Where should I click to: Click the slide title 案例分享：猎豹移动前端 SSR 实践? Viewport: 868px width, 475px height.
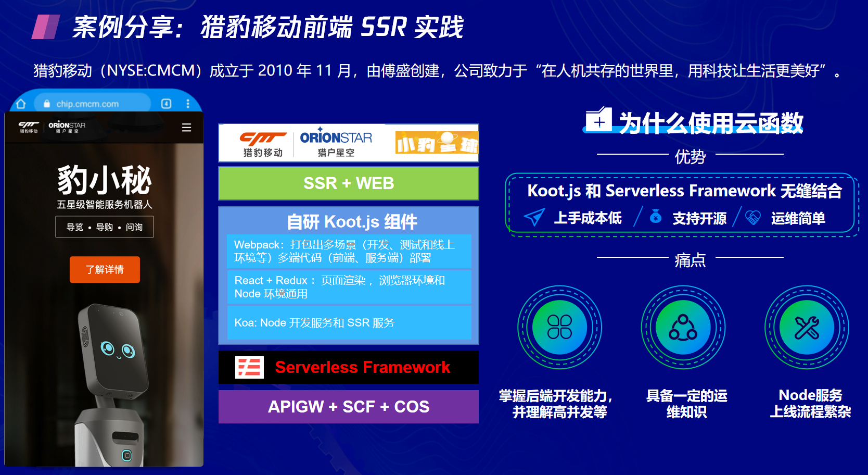(267, 27)
